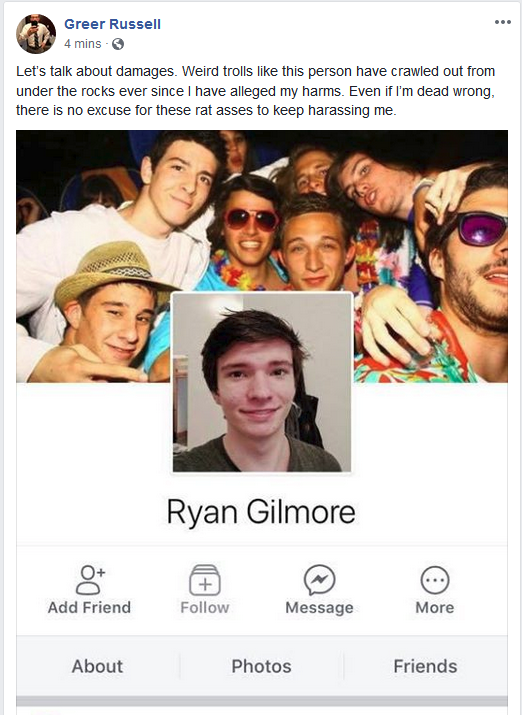Click the Message label
The height and width of the screenshot is (715, 522).
click(x=320, y=607)
